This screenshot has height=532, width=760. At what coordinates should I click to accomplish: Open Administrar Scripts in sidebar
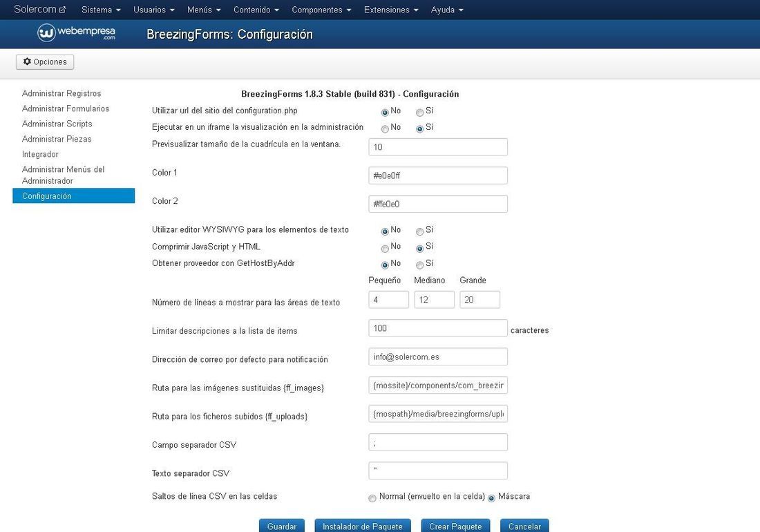(57, 124)
